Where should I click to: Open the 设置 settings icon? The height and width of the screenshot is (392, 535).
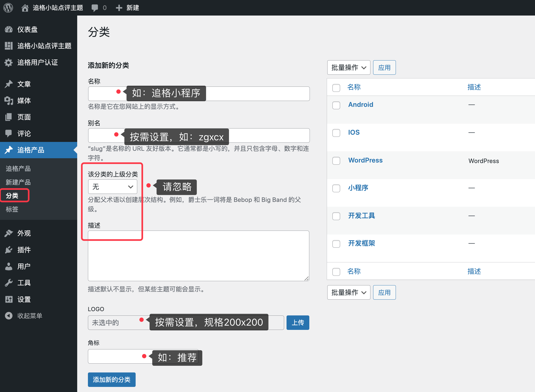coord(9,299)
